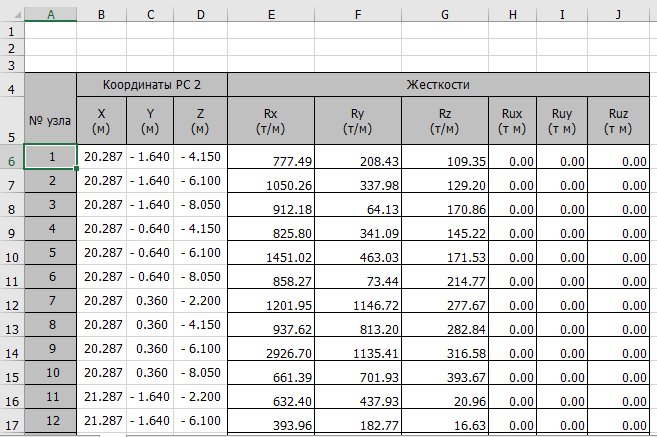Click the Ry value 437.93
This screenshot has width=657, height=437.
(358, 397)
